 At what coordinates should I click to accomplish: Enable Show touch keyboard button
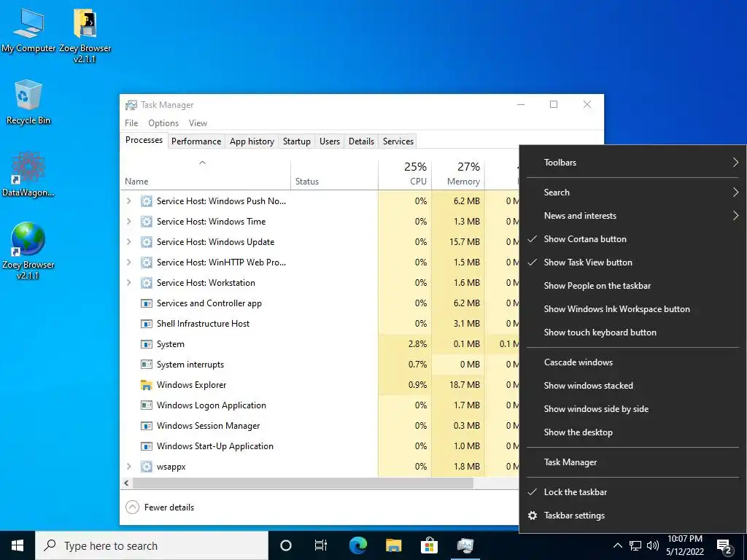pyautogui.click(x=632, y=332)
